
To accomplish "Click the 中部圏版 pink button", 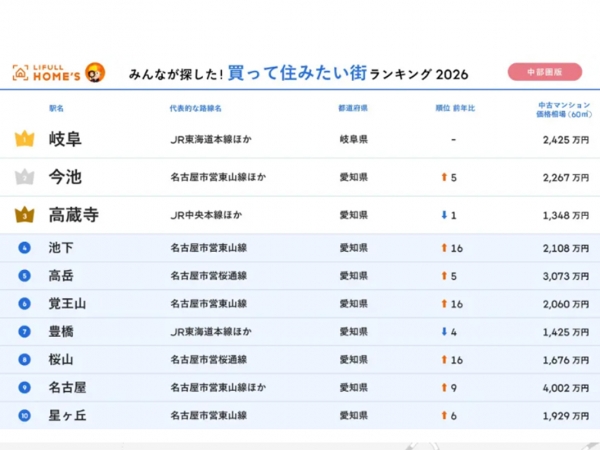I will pos(545,72).
